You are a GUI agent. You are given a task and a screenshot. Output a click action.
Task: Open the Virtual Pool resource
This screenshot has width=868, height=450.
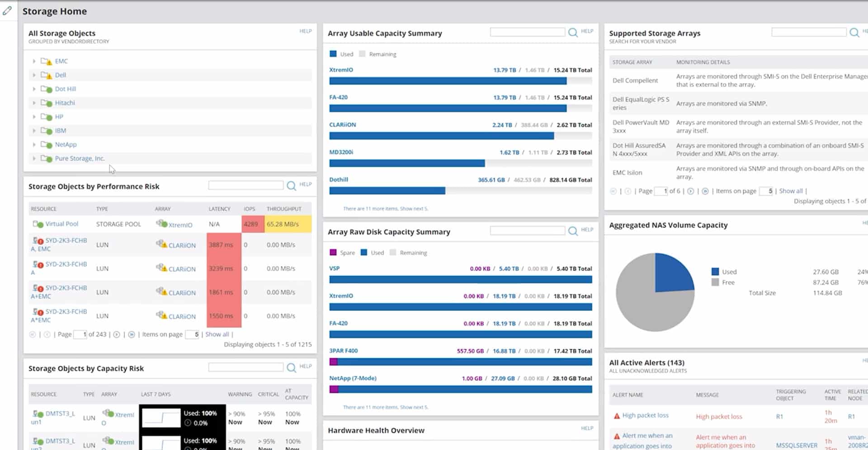62,224
